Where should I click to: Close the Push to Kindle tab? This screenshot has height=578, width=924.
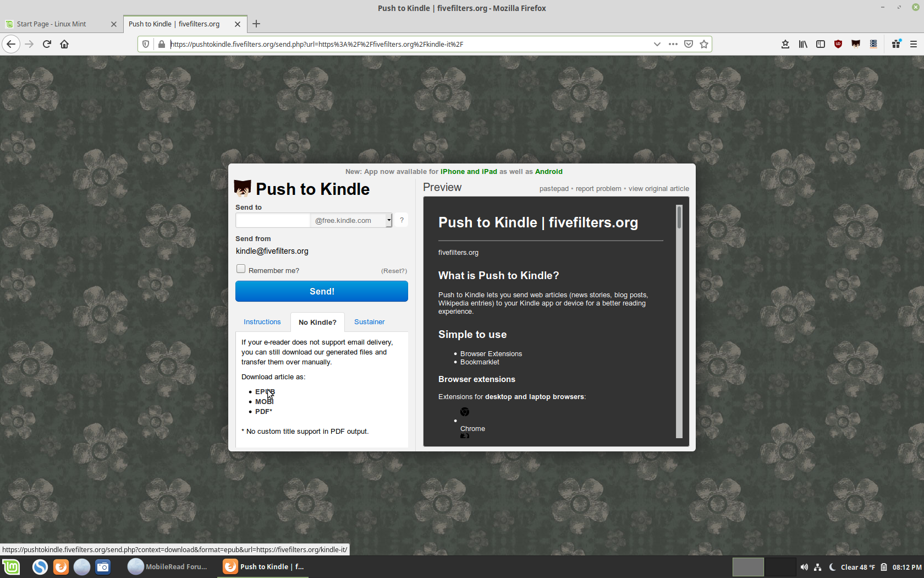coord(238,24)
